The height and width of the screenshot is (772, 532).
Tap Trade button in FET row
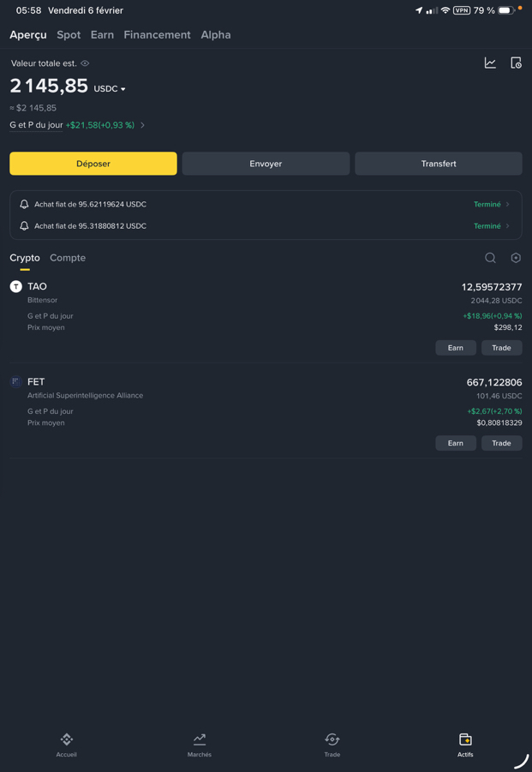(501, 443)
